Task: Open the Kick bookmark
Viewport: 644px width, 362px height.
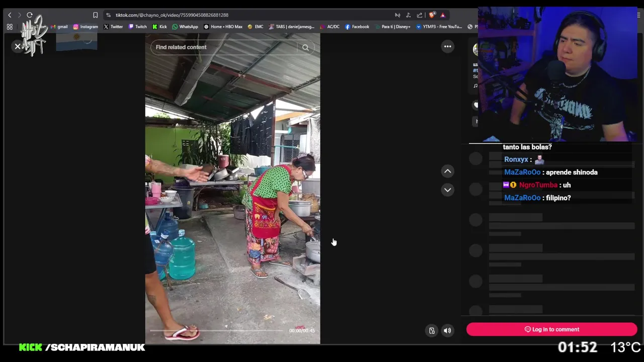Action: coord(159,27)
